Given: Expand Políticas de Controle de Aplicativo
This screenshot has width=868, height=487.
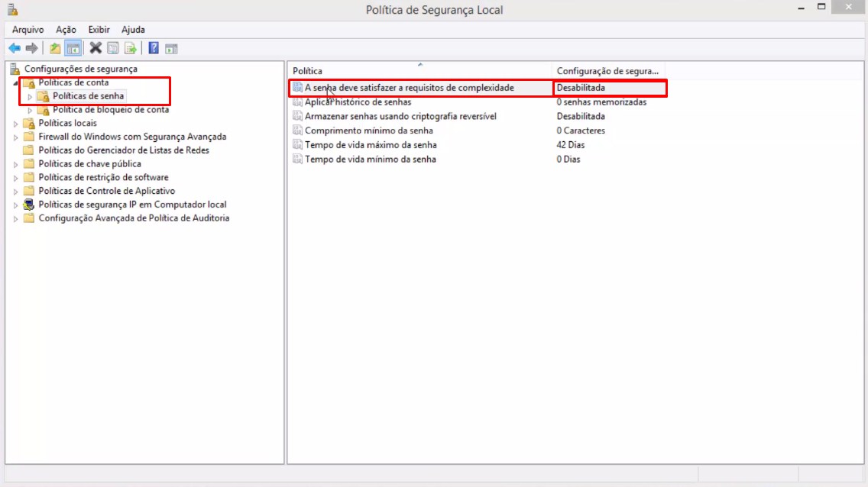Looking at the screenshot, I should (x=15, y=192).
